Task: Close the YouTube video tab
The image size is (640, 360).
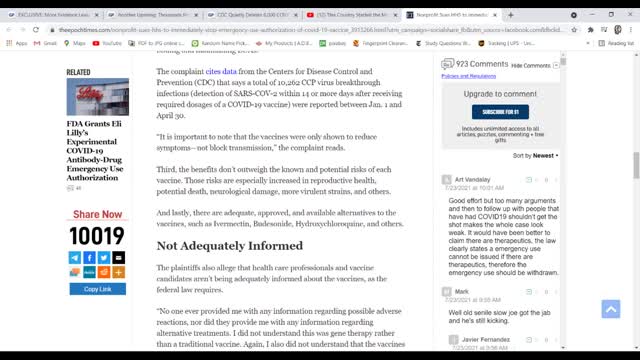Action: click(x=395, y=15)
